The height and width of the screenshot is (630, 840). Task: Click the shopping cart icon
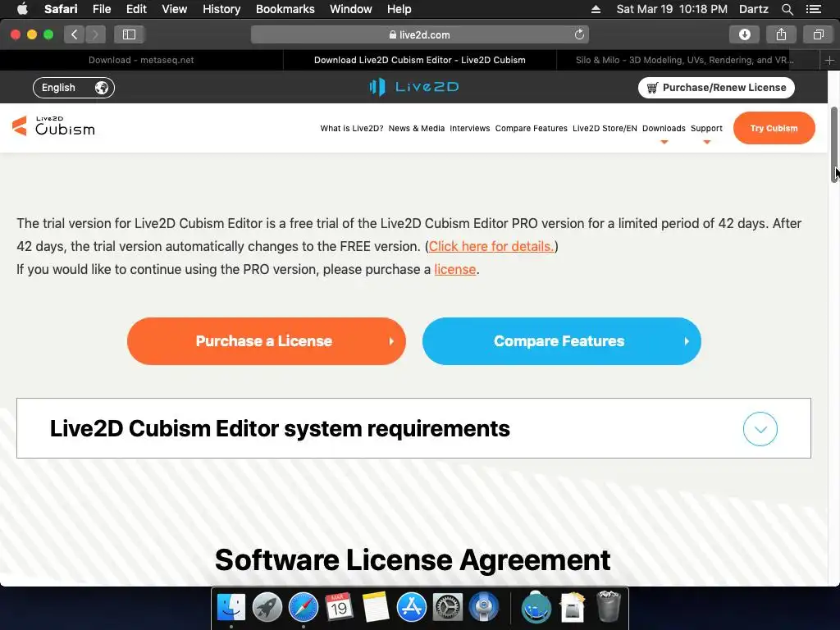(x=652, y=88)
